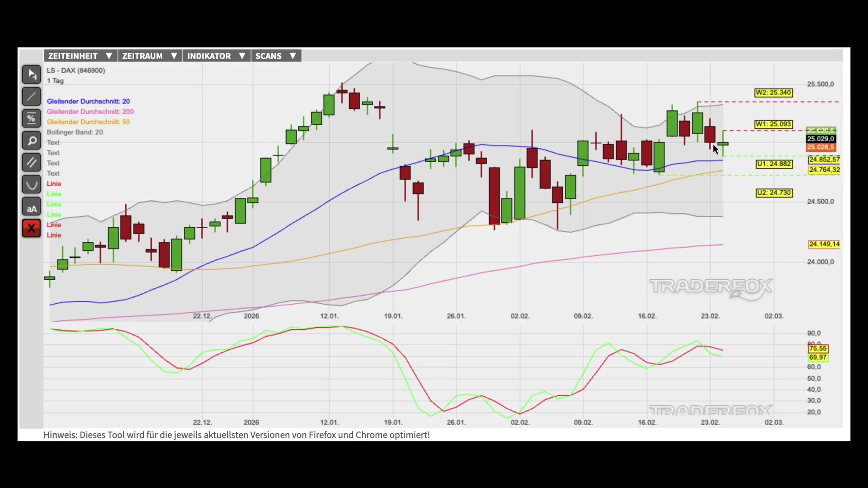Select the Gleitender Durchschnitt: 200 legend entry
The width and height of the screenshot is (868, 488).
pos(90,112)
